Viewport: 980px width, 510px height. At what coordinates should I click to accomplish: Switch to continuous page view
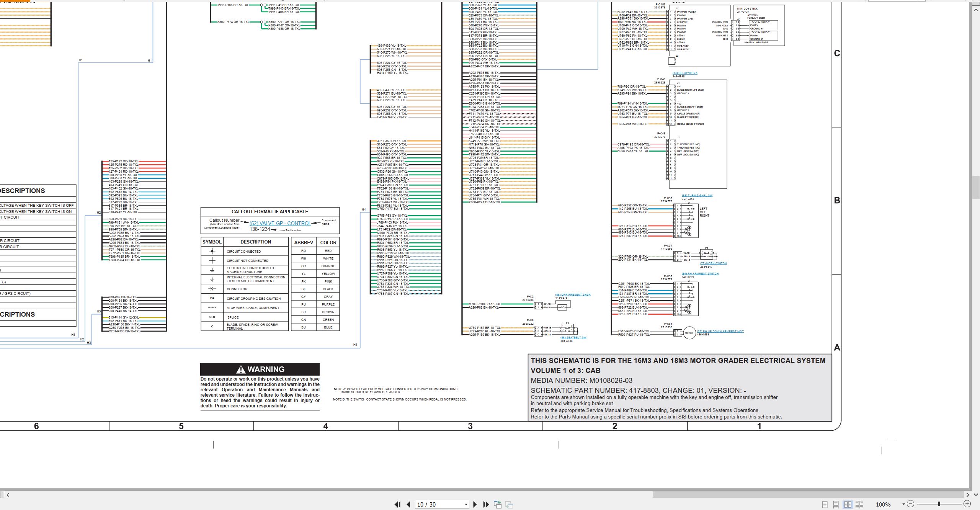[836, 504]
